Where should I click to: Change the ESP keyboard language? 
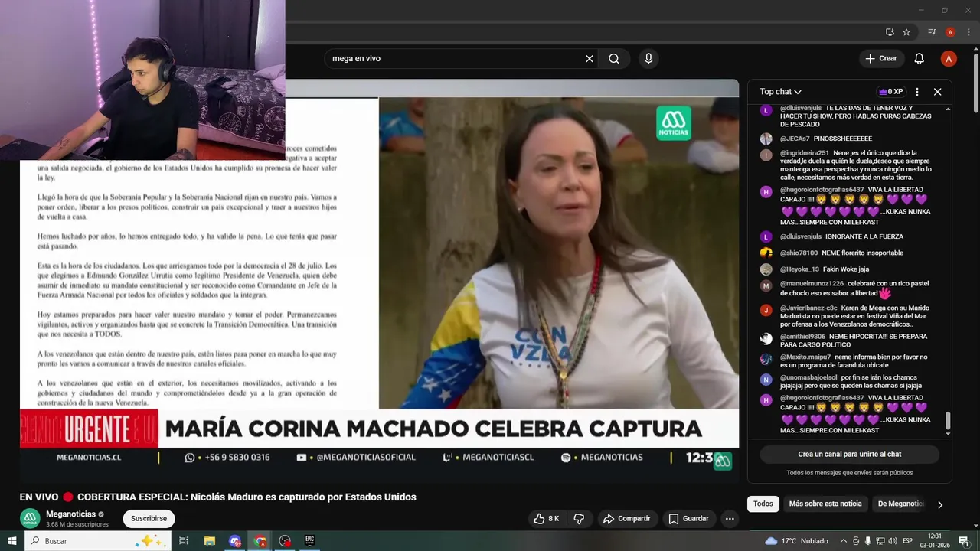point(908,540)
